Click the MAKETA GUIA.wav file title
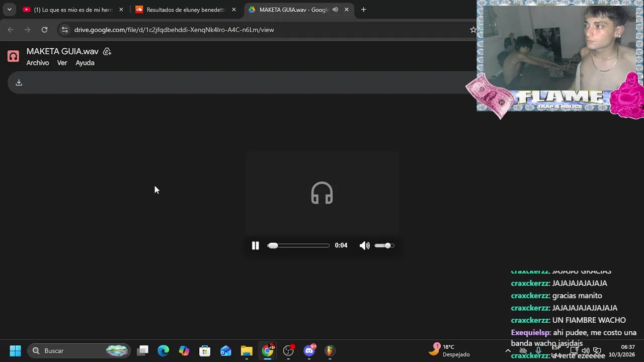644x362 pixels. [x=62, y=51]
